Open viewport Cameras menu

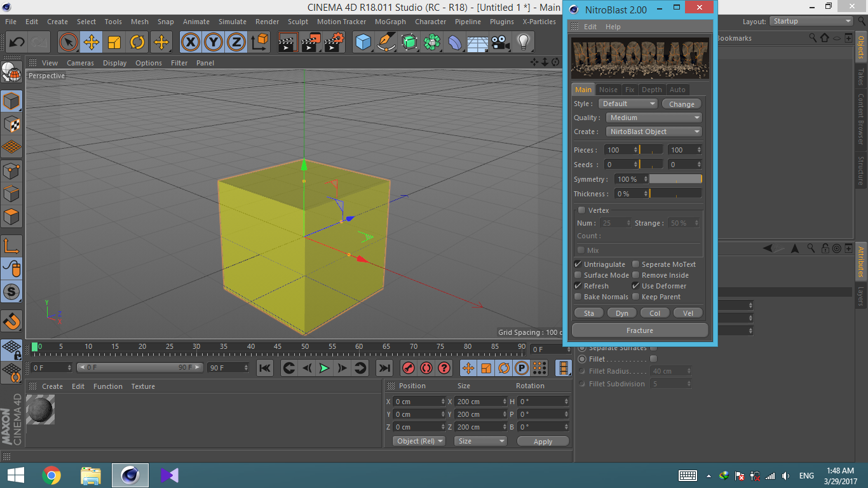pos(80,63)
